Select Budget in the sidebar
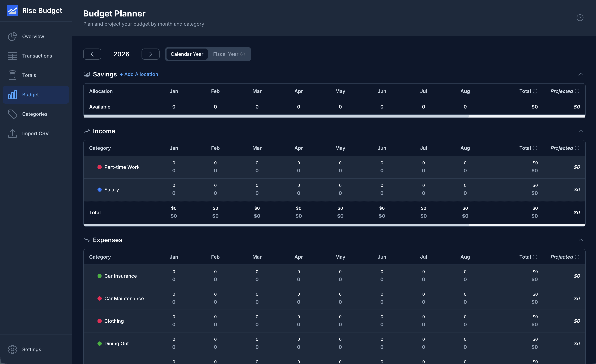 [x=30, y=95]
